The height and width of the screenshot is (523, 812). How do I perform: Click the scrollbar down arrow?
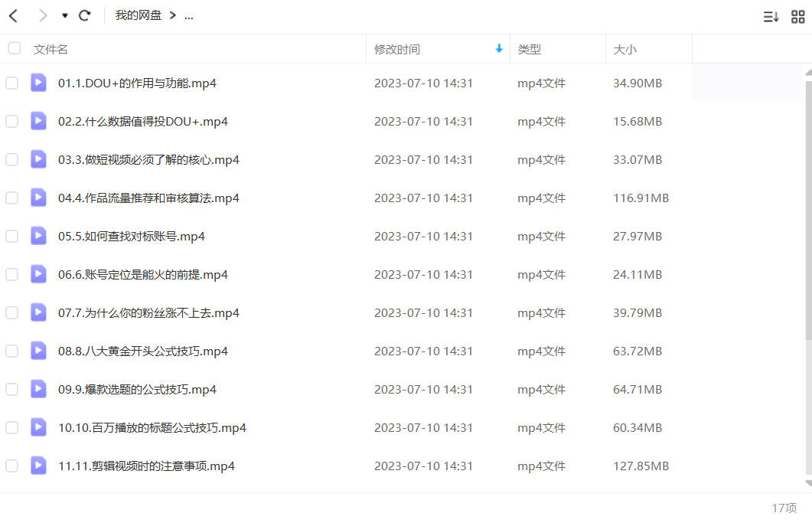808,483
